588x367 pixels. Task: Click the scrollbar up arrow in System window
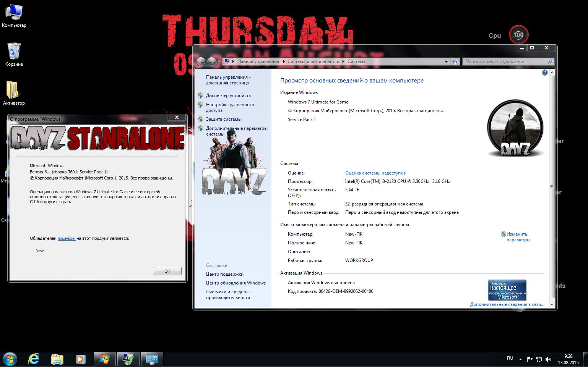552,72
